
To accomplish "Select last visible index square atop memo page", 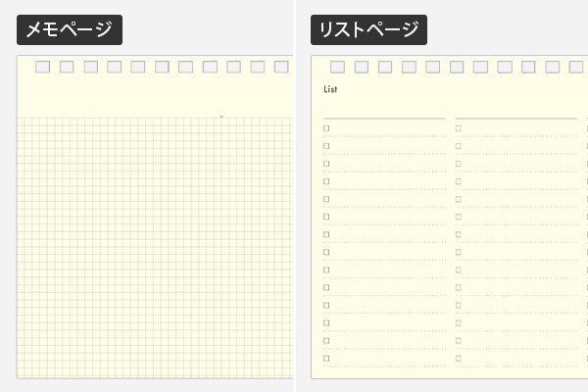I will tap(281, 67).
